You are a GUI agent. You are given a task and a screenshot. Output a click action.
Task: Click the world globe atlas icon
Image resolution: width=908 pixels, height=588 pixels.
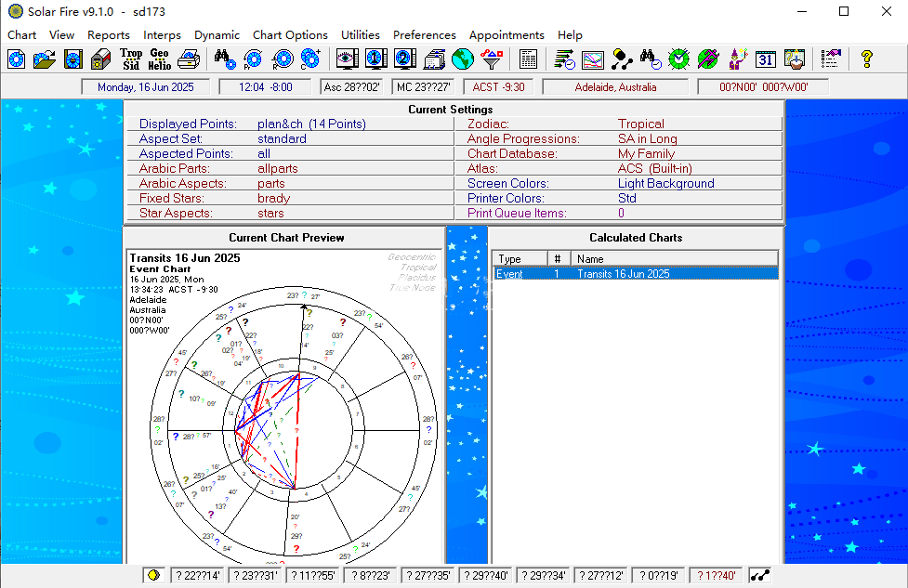coord(463,59)
